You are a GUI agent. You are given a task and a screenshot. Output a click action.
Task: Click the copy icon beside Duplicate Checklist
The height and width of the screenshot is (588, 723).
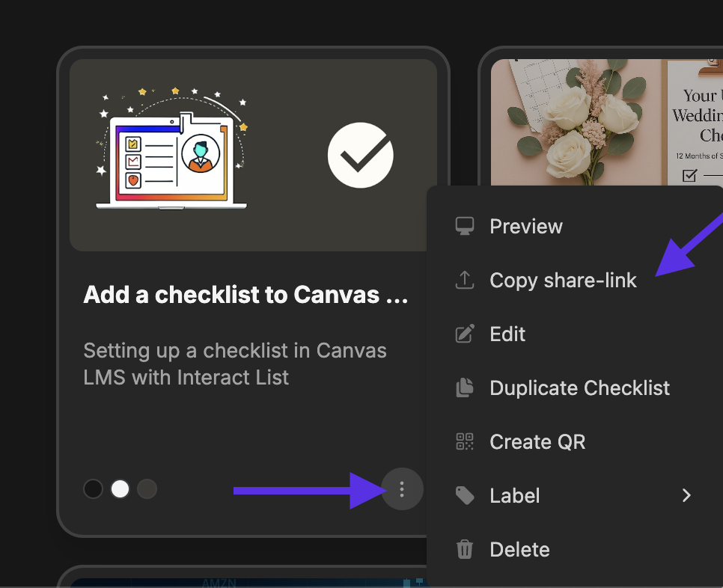point(464,388)
